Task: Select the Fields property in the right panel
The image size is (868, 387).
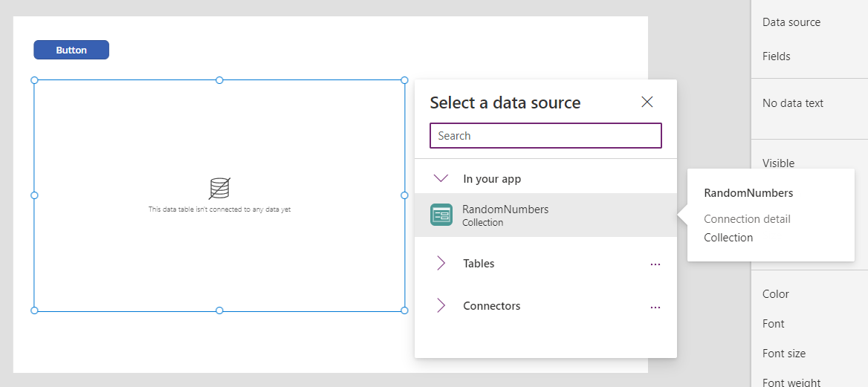Action: tap(777, 56)
